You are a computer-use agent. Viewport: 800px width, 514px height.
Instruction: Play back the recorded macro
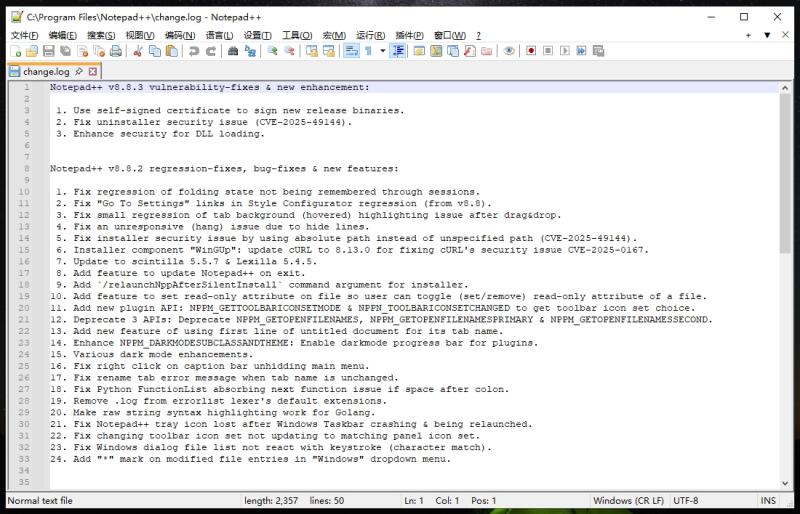[x=564, y=51]
